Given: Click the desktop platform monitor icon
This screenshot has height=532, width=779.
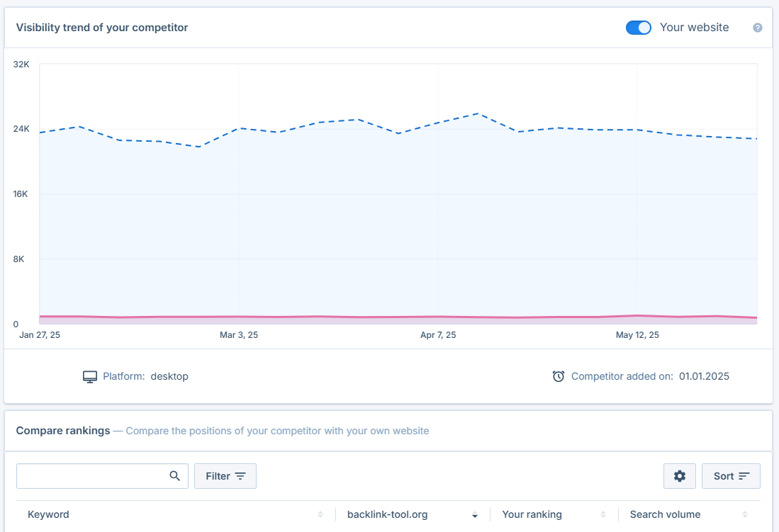Looking at the screenshot, I should pyautogui.click(x=89, y=376).
